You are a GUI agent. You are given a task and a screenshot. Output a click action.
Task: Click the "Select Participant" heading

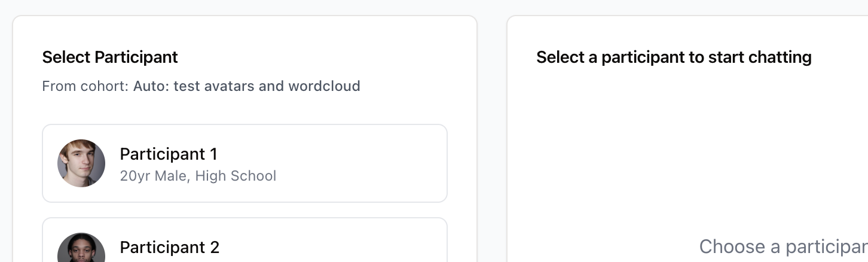tap(110, 57)
